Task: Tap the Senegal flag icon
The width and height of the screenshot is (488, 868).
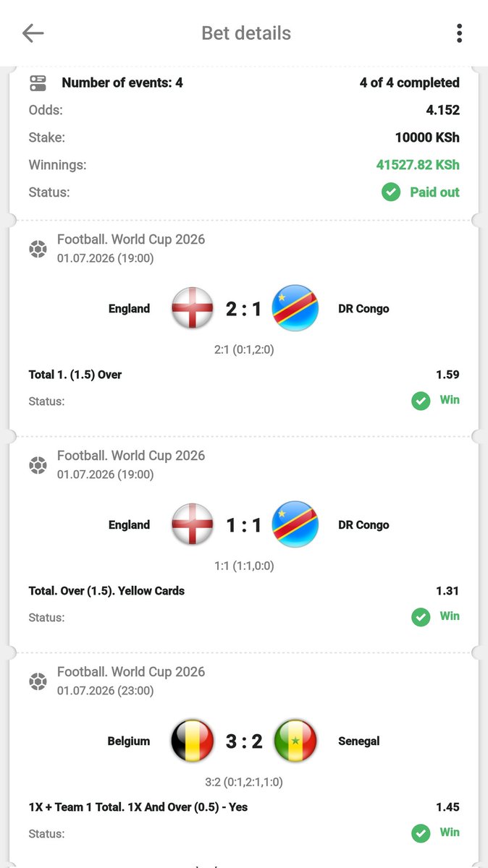Action: pos(295,741)
